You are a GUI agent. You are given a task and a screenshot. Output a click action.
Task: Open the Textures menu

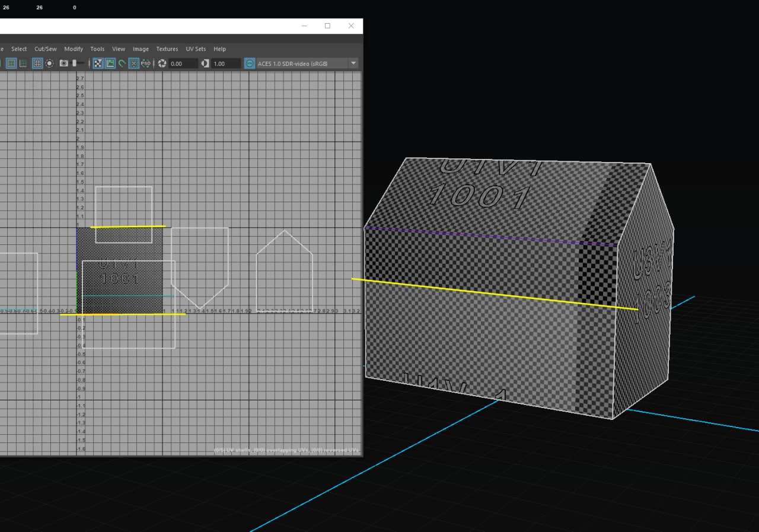tap(167, 49)
